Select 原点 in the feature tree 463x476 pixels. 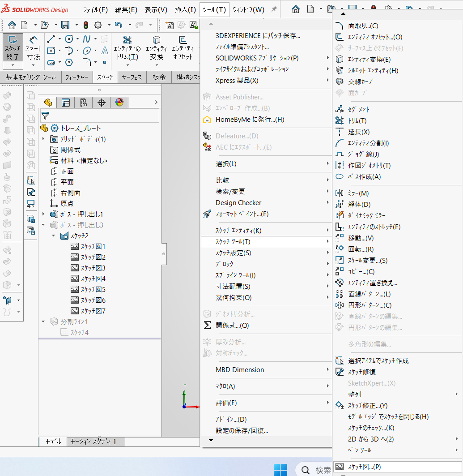click(62, 203)
